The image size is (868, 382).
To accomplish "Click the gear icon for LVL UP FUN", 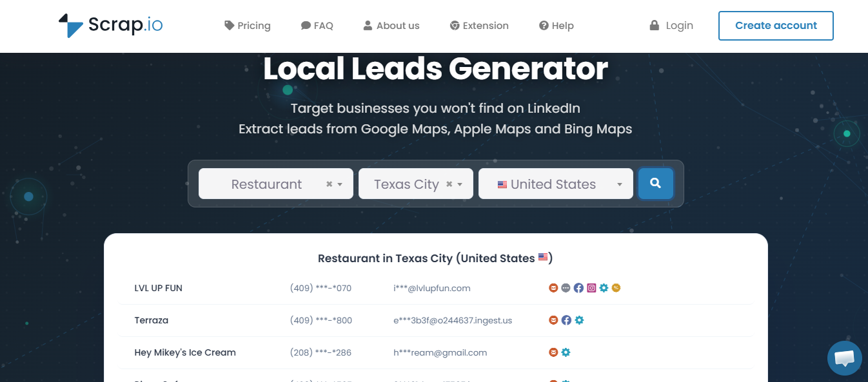I will pyautogui.click(x=604, y=288).
